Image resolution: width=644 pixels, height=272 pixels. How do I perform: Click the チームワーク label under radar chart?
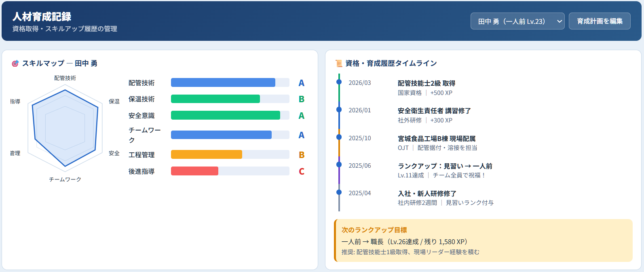click(x=65, y=179)
